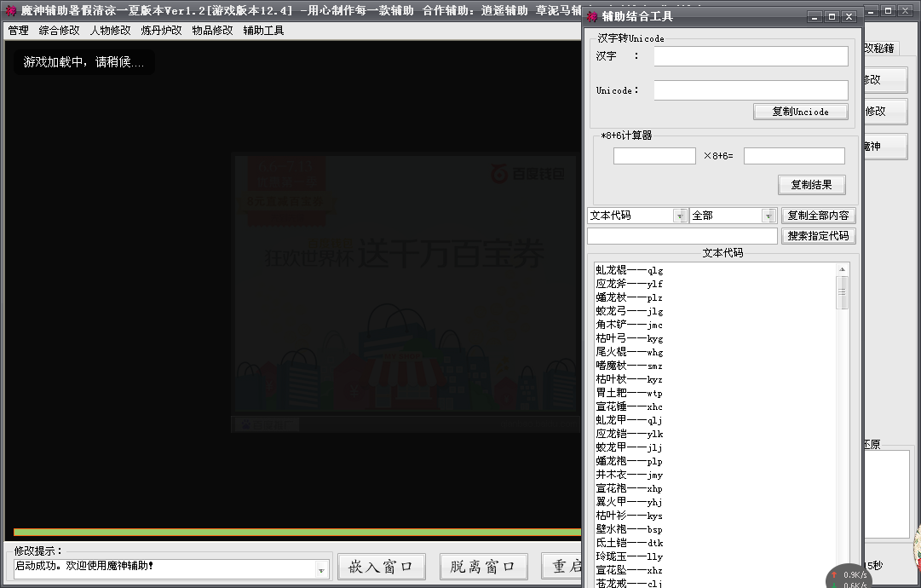Select list entry 应龙斧——ylf
The width and height of the screenshot is (921, 588).
(x=630, y=284)
